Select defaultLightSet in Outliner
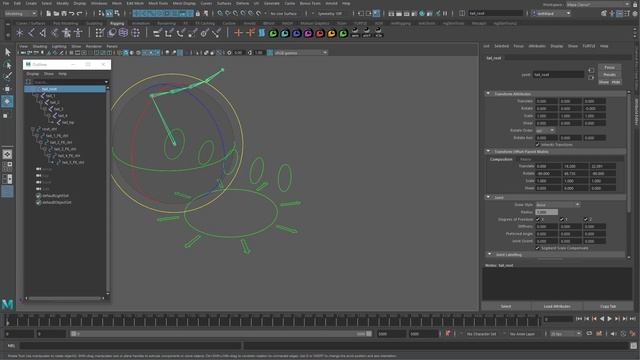Image resolution: width=640 pixels, height=360 pixels. 56,196
